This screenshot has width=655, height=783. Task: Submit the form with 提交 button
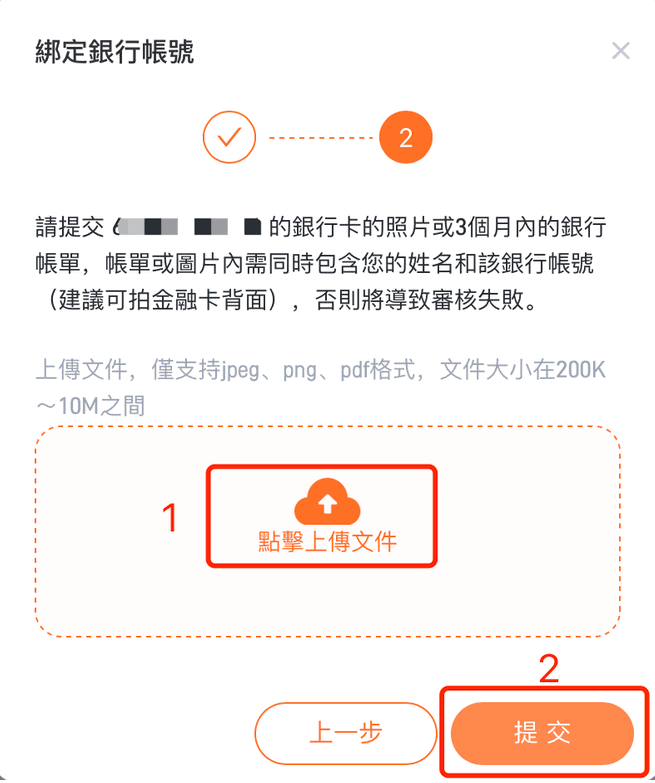click(542, 733)
